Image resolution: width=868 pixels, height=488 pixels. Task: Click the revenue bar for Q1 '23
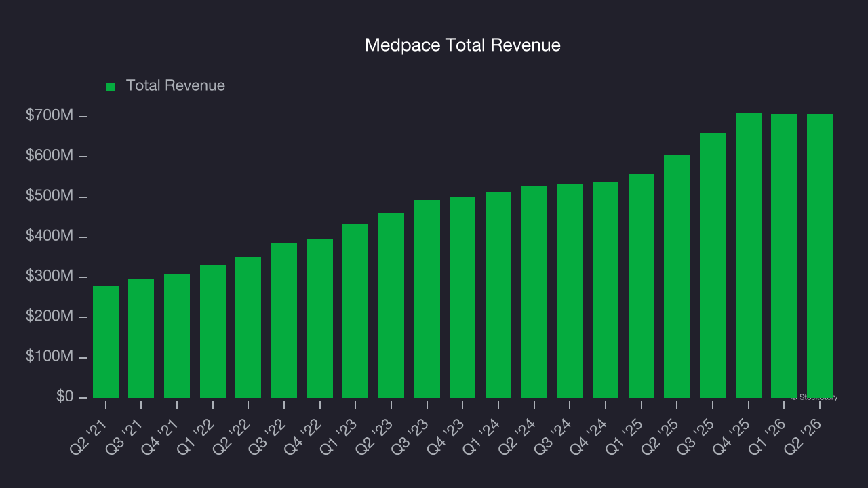pyautogui.click(x=355, y=310)
